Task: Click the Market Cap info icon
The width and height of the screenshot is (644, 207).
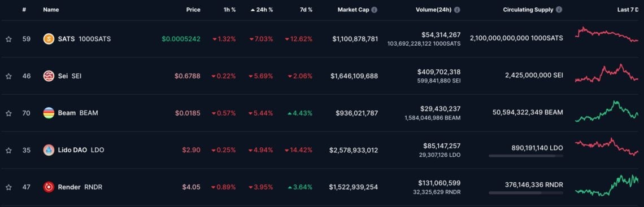Action: [374, 10]
